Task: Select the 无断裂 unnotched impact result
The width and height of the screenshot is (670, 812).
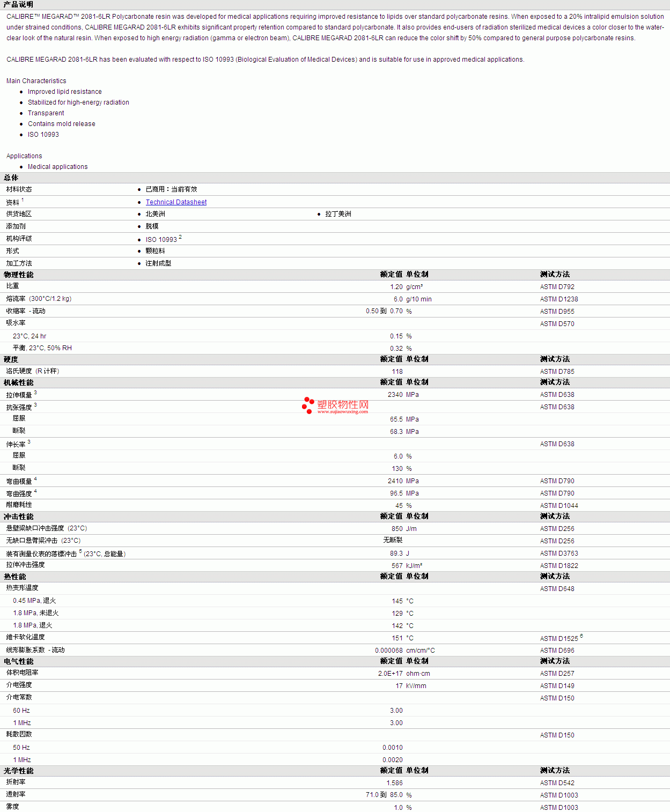Action: (x=393, y=540)
